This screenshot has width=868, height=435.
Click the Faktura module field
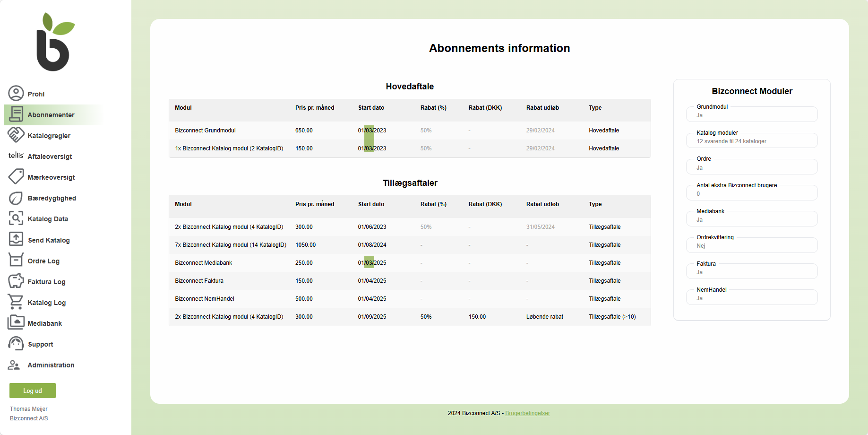tap(752, 271)
